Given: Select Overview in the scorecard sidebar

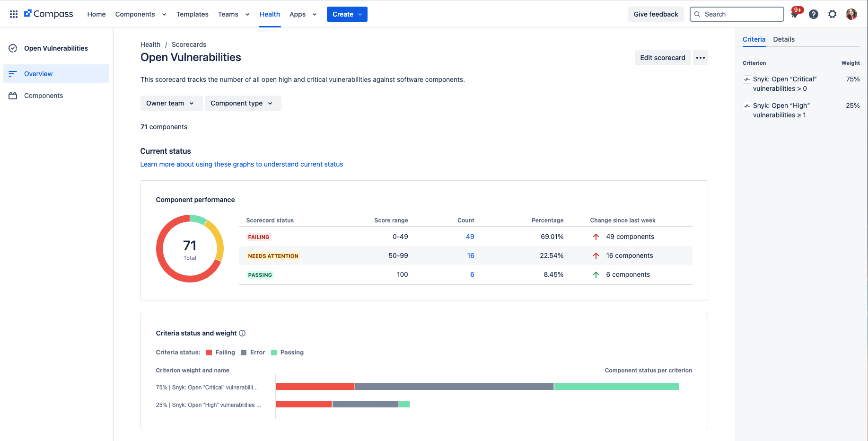Looking at the screenshot, I should pyautogui.click(x=38, y=74).
